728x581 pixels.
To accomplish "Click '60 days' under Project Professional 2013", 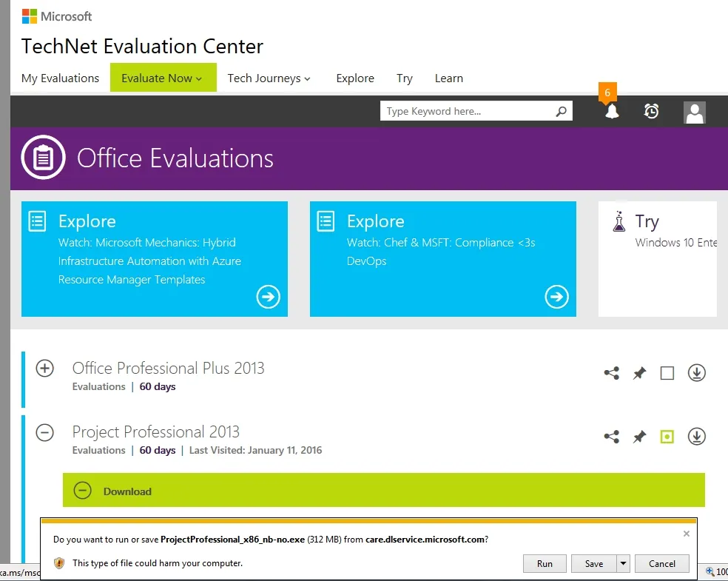I will pos(158,450).
